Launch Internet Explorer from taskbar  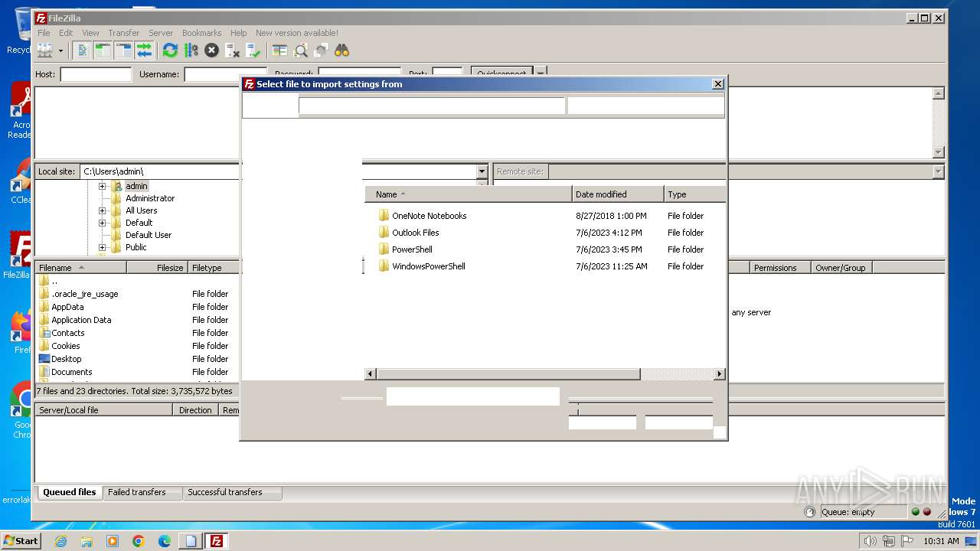click(60, 541)
